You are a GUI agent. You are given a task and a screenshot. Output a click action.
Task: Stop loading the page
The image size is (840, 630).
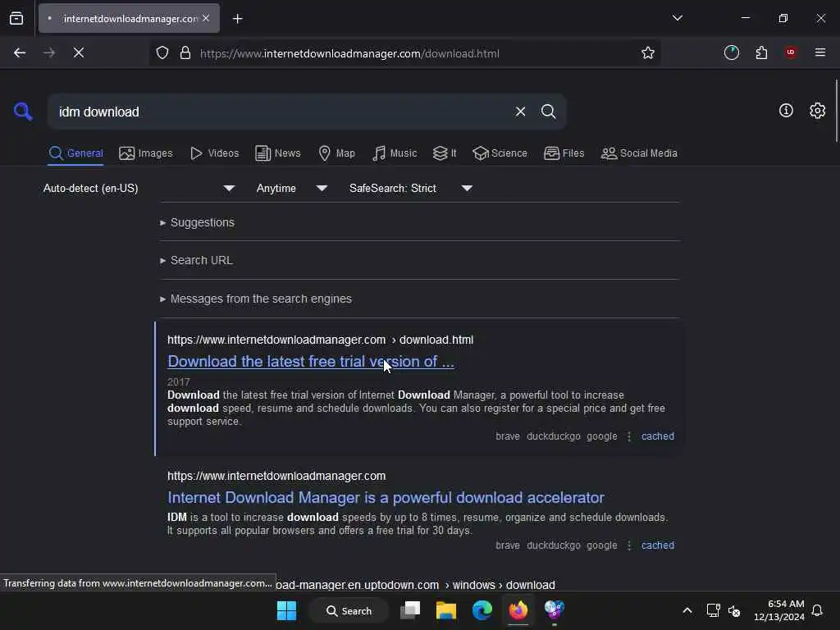tap(78, 52)
